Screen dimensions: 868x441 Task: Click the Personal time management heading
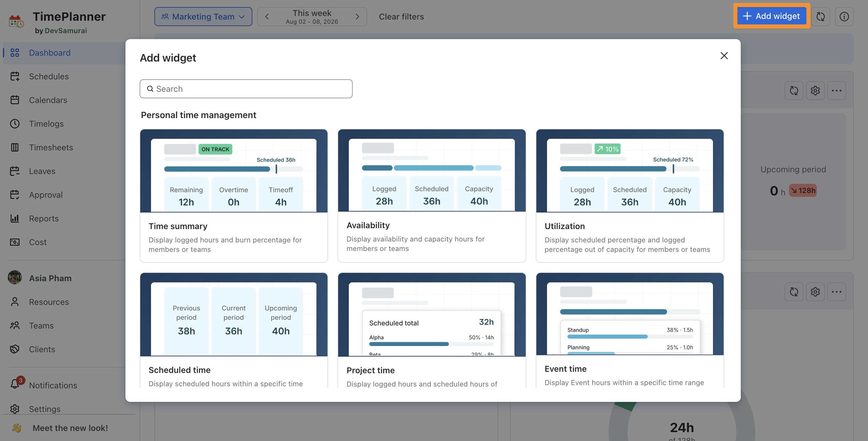199,115
